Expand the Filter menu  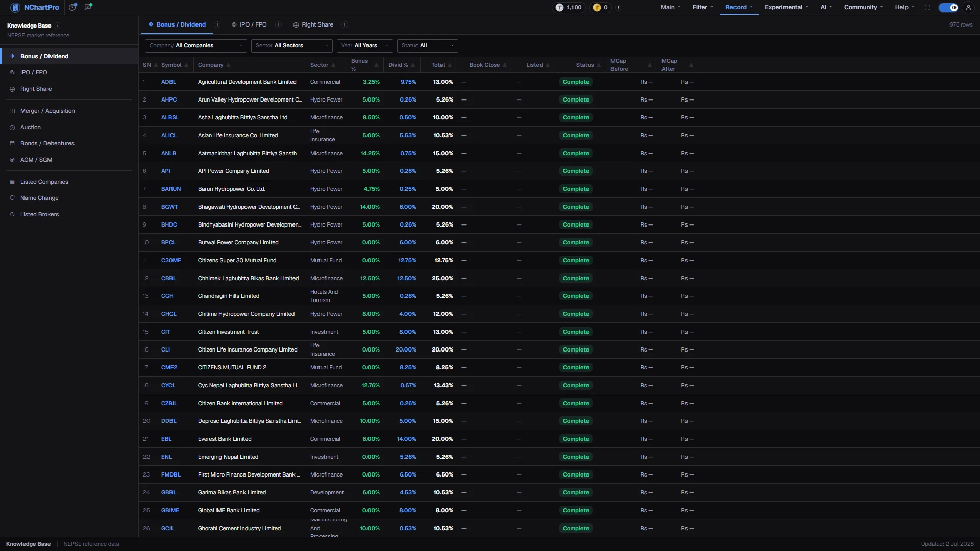[x=702, y=7]
